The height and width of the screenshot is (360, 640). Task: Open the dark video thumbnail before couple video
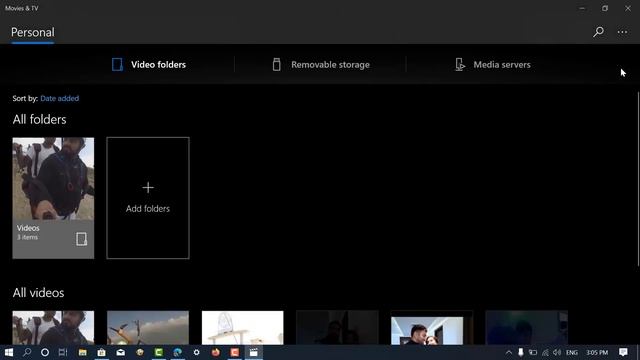337,328
